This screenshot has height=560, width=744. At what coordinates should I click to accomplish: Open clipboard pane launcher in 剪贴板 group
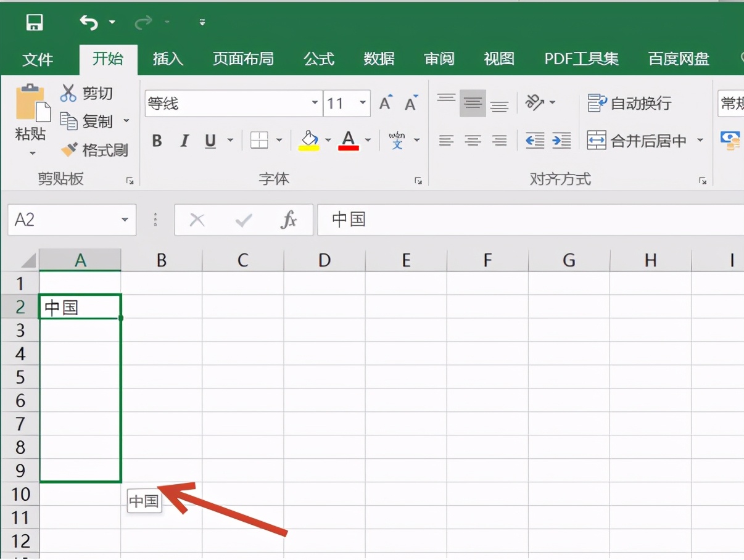130,181
